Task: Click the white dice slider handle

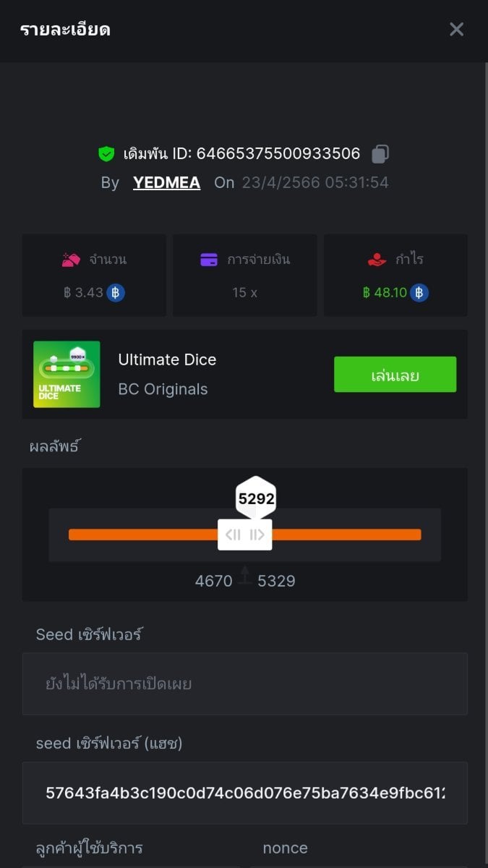Action: coord(245,535)
